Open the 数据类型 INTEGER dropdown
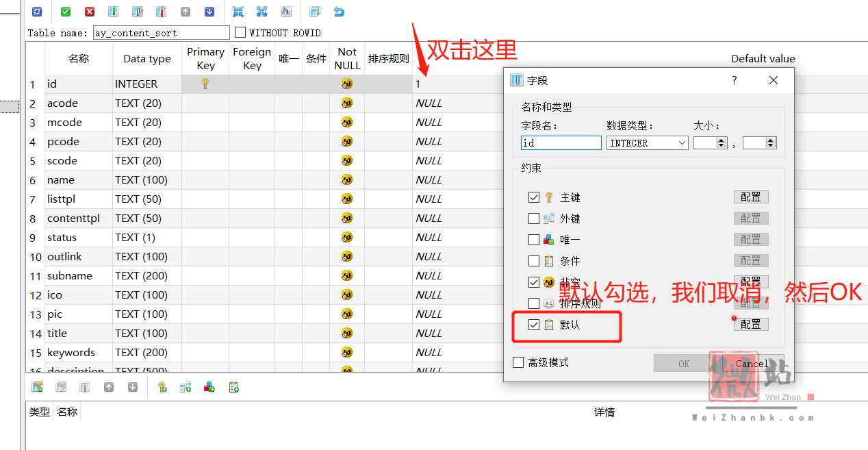The height and width of the screenshot is (450, 868). click(x=648, y=143)
